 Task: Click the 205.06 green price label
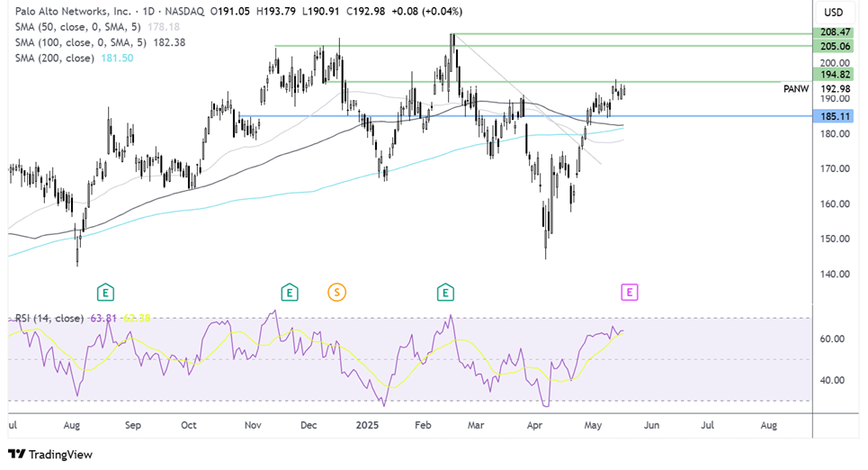pyautogui.click(x=833, y=46)
